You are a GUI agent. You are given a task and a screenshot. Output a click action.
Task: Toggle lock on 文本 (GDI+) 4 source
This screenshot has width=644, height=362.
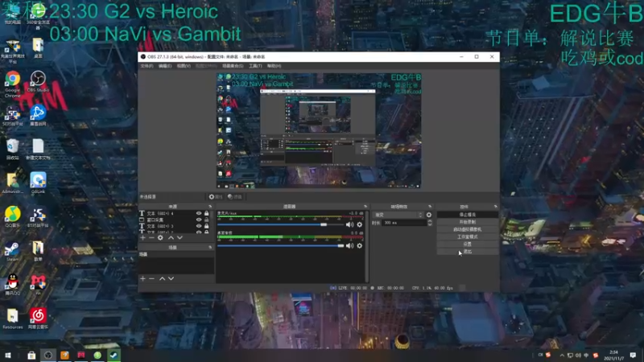click(207, 213)
